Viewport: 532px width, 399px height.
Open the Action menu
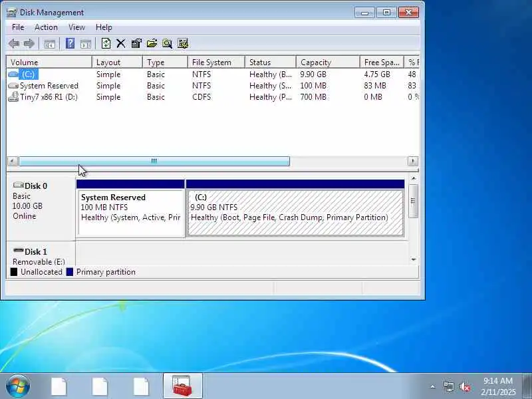[46, 27]
